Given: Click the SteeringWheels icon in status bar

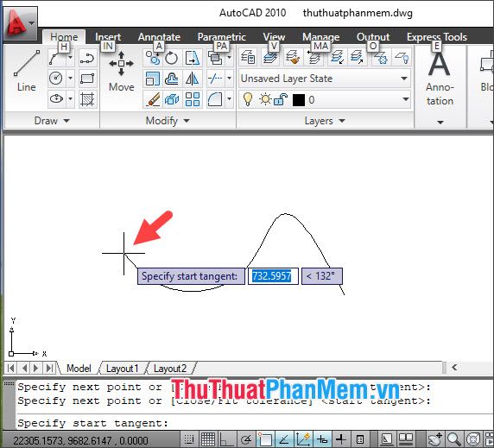Looking at the screenshot, I should 473,439.
